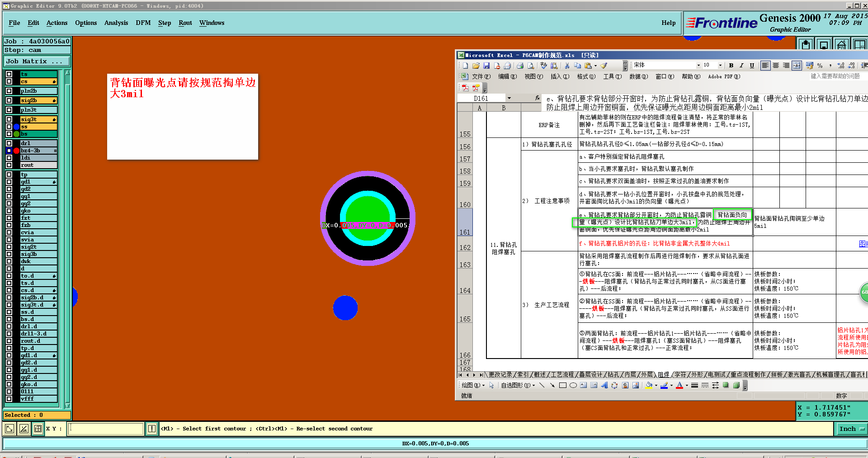Image resolution: width=868 pixels, height=458 pixels.
Task: Click the ss layer name
Action: [39, 127]
